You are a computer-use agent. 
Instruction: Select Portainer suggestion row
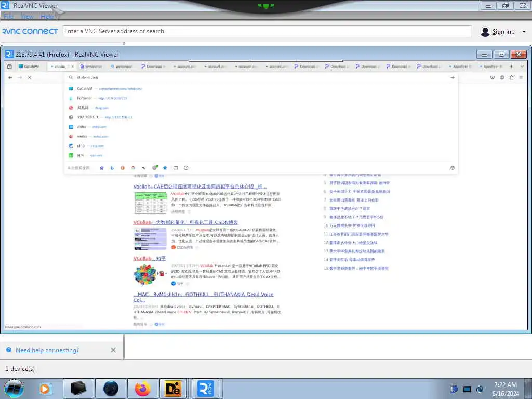(x=261, y=98)
